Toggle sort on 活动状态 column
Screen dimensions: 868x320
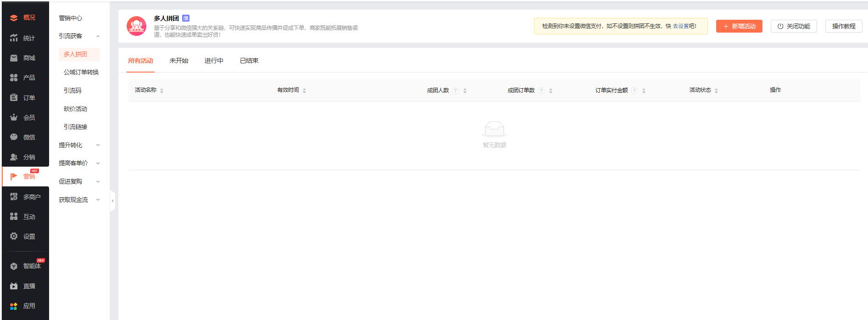[x=716, y=90]
